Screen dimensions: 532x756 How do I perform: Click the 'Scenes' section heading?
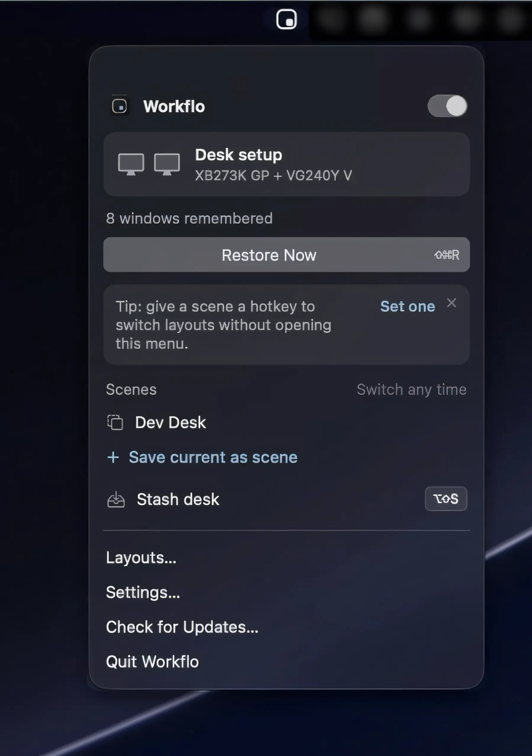tap(131, 389)
